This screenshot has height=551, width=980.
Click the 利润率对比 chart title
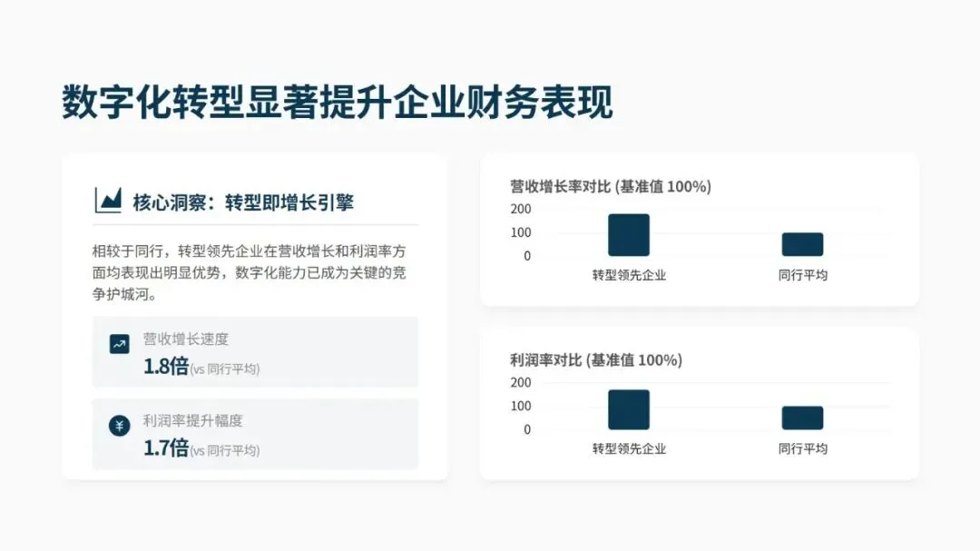(595, 359)
